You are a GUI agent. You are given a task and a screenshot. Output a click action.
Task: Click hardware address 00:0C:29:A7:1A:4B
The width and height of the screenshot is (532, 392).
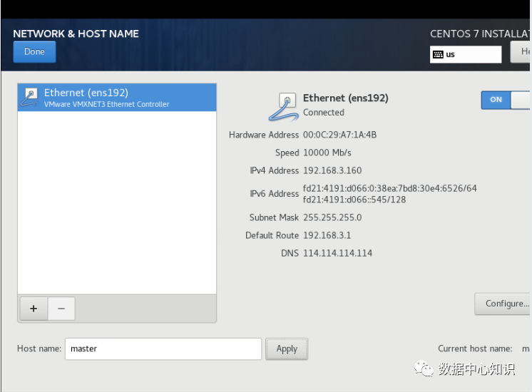[x=339, y=135]
